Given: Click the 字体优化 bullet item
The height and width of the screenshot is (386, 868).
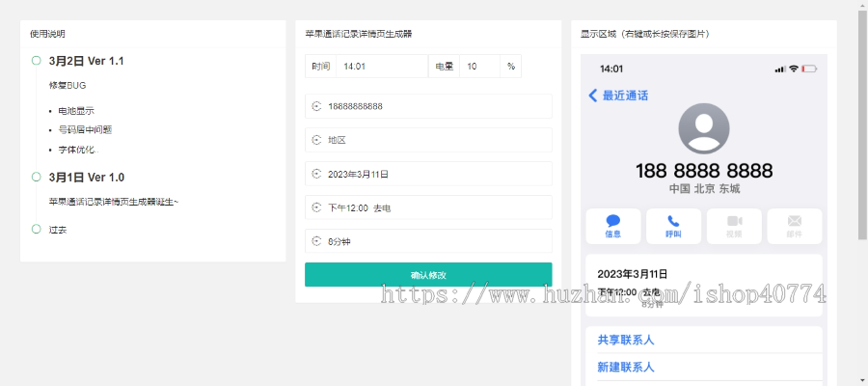Looking at the screenshot, I should click(x=77, y=150).
